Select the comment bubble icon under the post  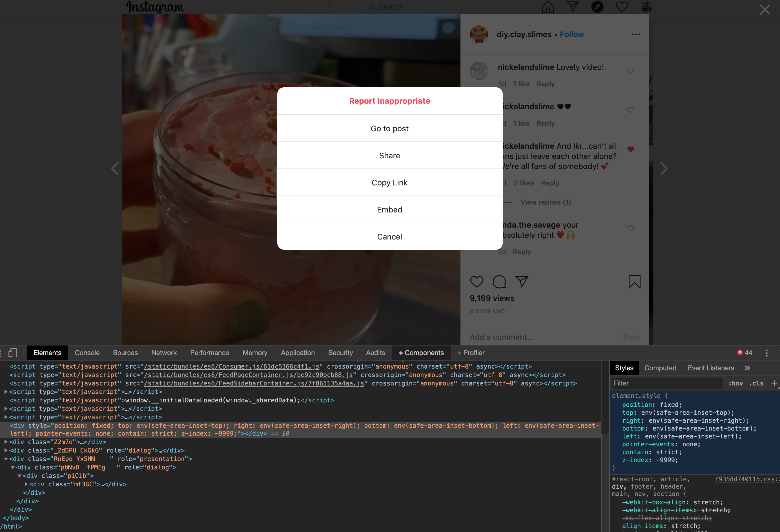[x=499, y=282]
